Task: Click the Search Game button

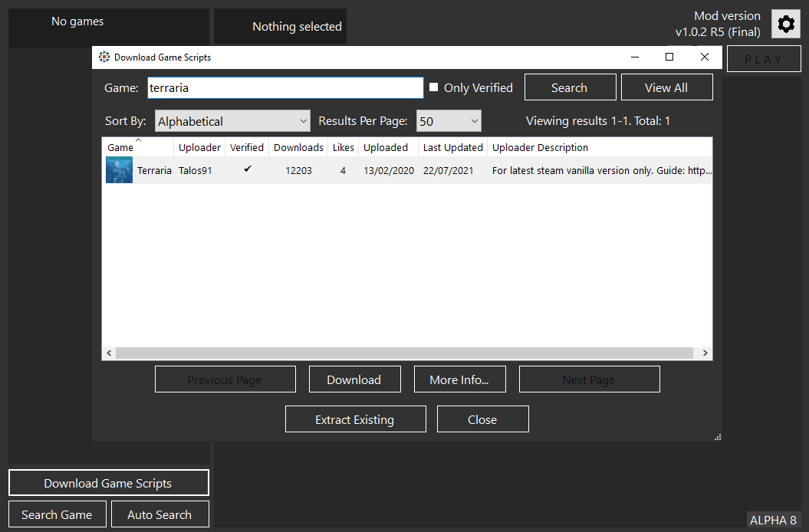Action: coord(57,514)
